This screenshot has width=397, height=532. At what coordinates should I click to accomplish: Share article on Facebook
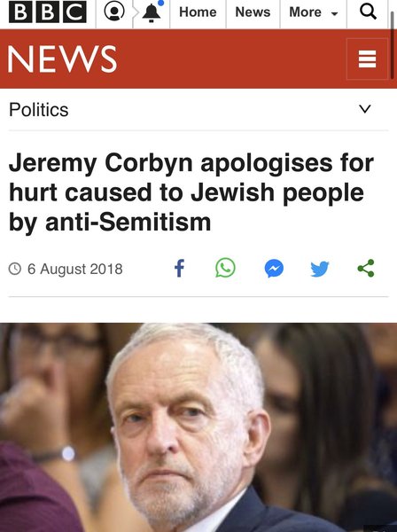pyautogui.click(x=179, y=269)
